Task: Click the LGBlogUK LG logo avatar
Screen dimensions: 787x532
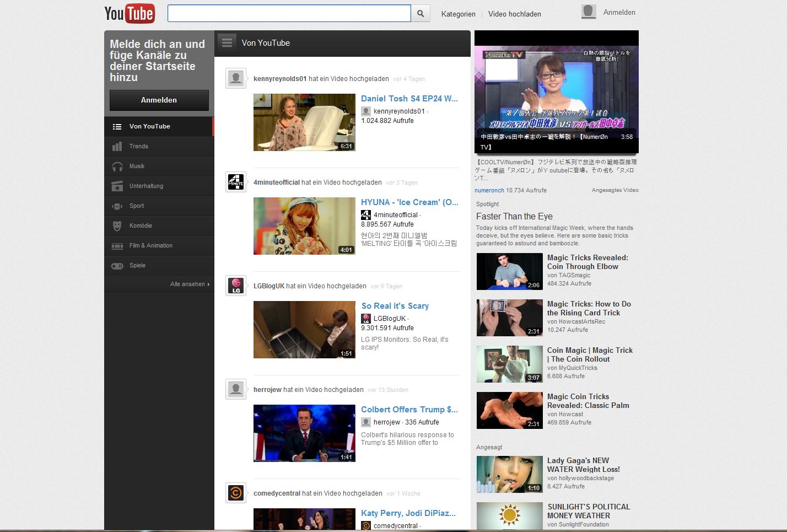Action: click(236, 286)
